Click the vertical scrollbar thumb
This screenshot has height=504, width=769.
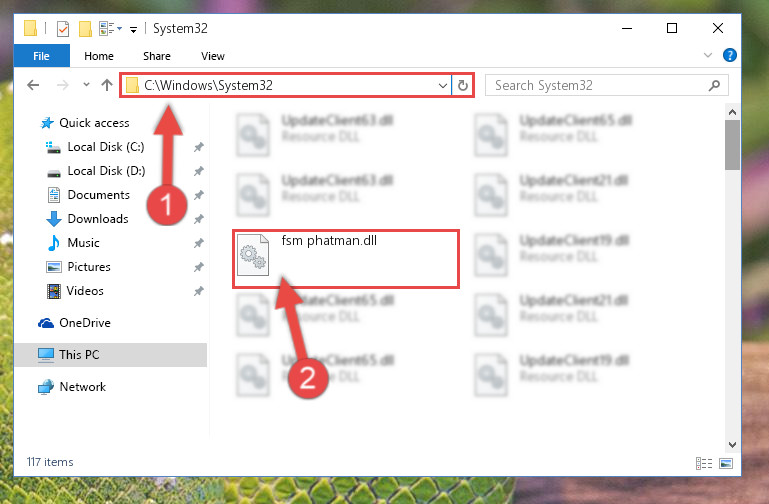coord(732,145)
